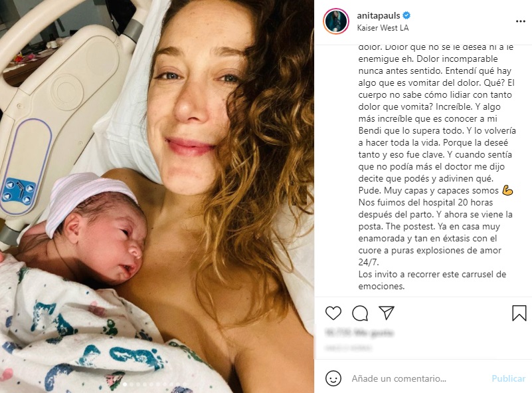Open the three-dot more options menu

click(521, 21)
